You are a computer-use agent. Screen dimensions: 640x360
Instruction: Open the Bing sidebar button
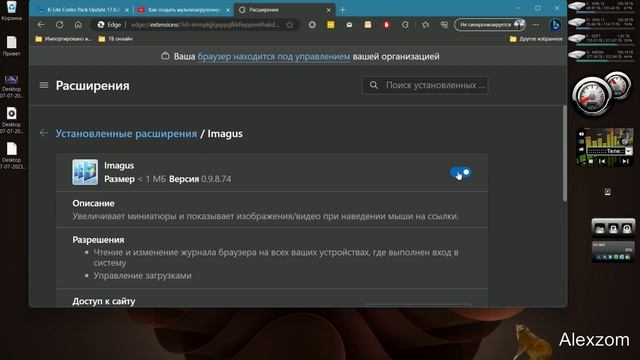pyautogui.click(x=555, y=25)
